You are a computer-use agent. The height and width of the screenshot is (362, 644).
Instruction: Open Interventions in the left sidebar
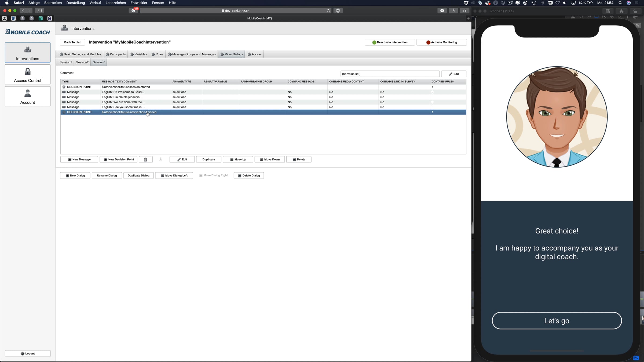[27, 53]
